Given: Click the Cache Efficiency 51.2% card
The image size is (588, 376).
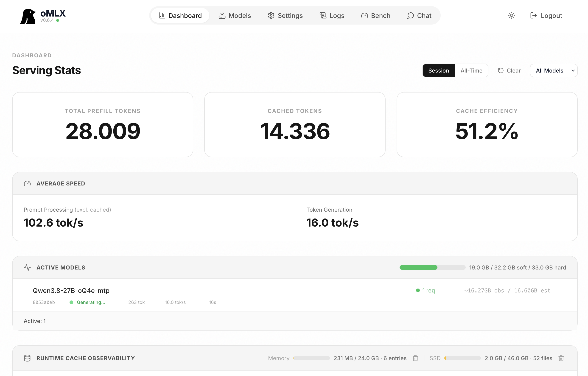Looking at the screenshot, I should [x=487, y=124].
